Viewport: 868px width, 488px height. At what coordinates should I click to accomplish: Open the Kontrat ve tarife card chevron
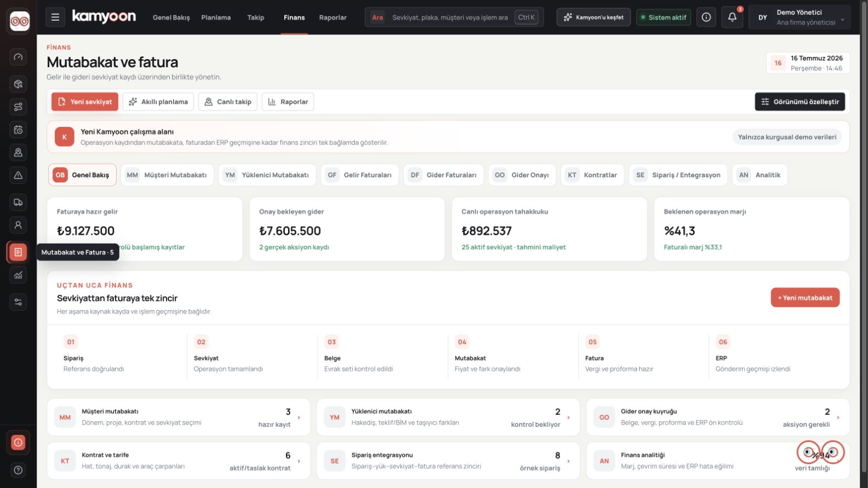(x=299, y=461)
